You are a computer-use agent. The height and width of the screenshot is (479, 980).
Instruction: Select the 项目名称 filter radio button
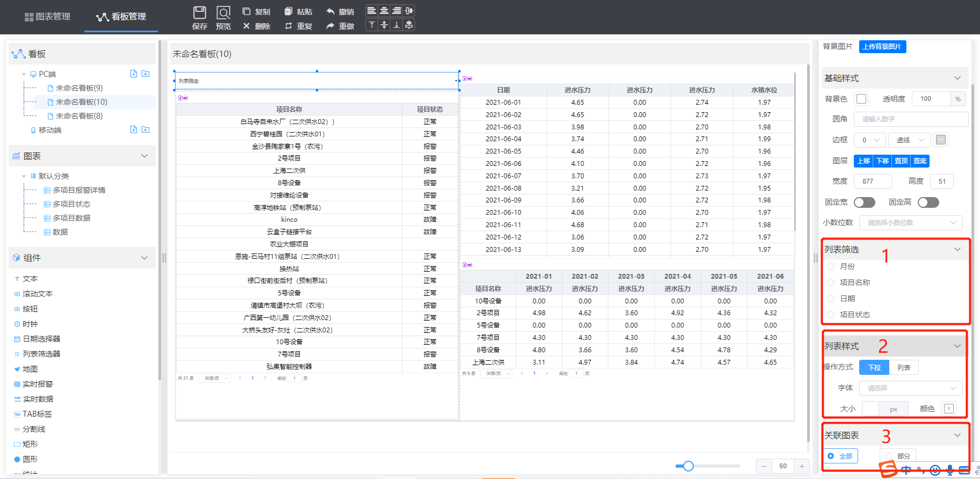tap(831, 282)
